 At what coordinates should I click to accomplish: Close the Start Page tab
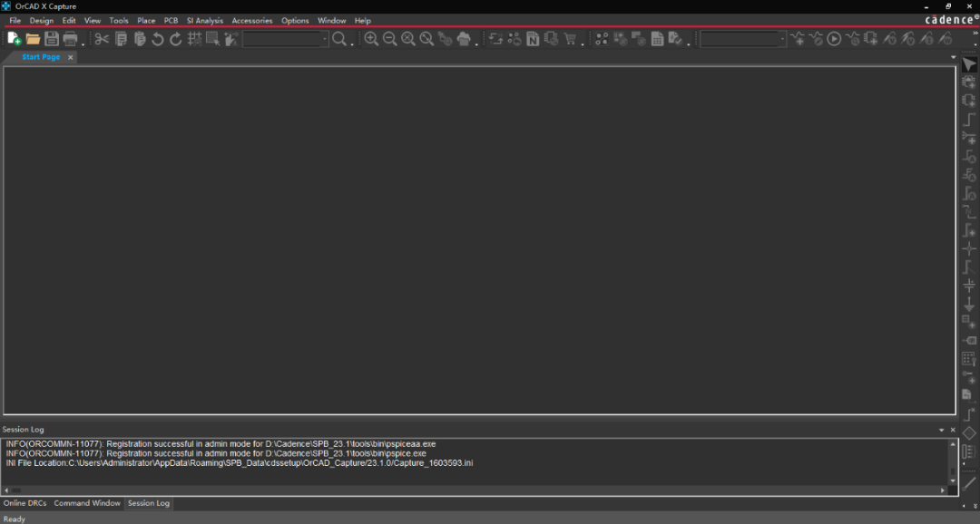click(71, 57)
